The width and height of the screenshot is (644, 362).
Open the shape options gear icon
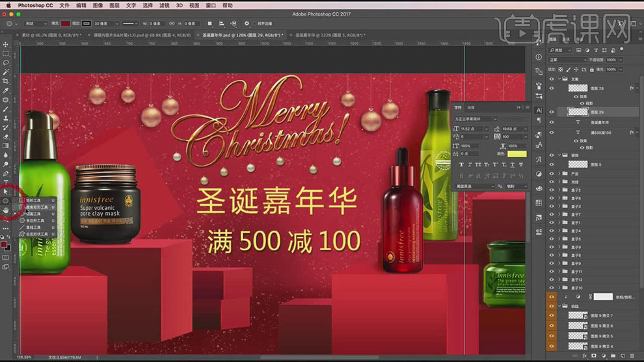pyautogui.click(x=247, y=24)
